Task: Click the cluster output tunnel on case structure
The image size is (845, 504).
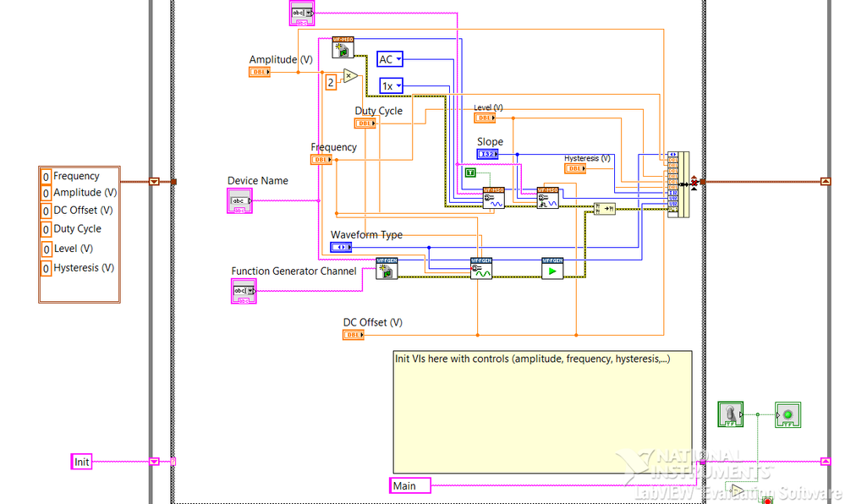Action: (x=703, y=182)
